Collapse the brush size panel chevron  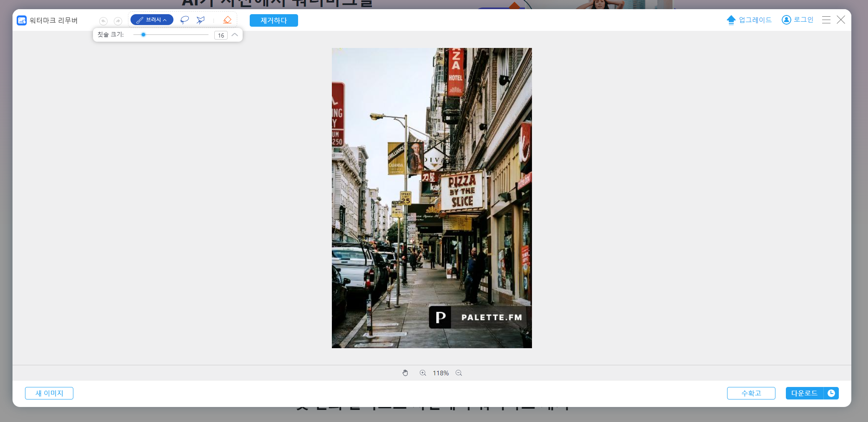tap(235, 35)
